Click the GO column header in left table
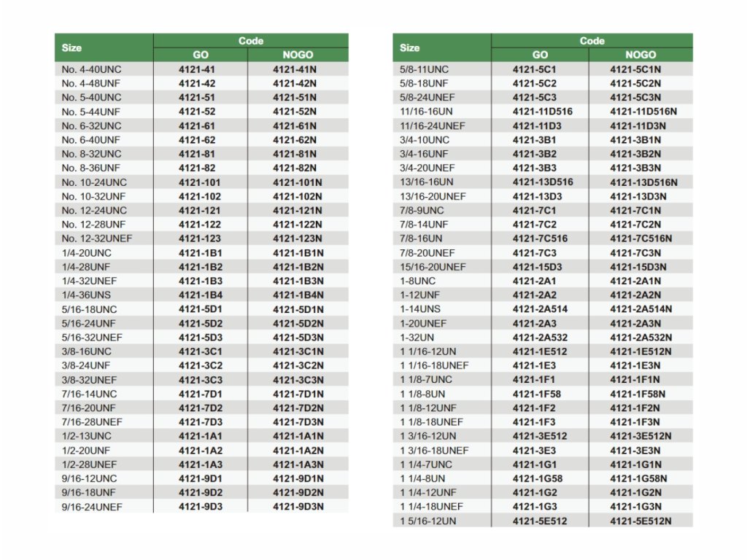The image size is (747, 560). point(201,55)
